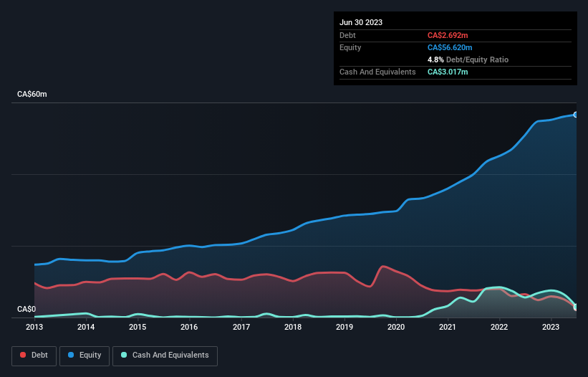Toggle the Debt series legend button

click(x=34, y=355)
